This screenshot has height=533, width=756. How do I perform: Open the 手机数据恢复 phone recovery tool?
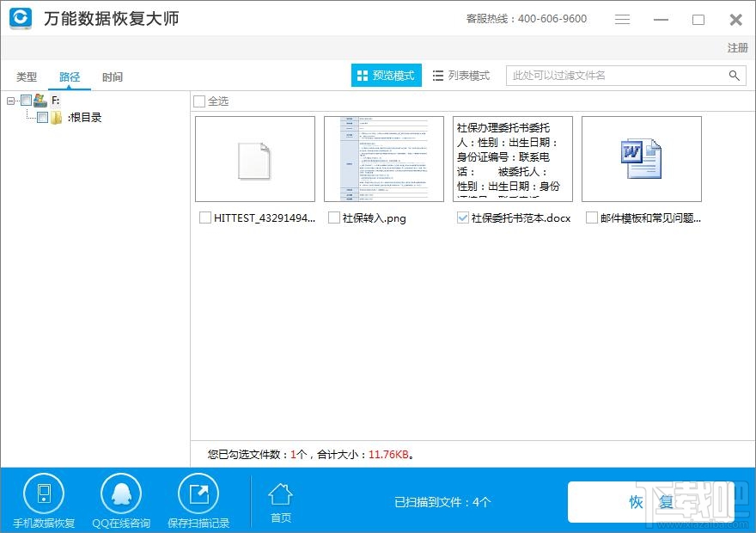click(43, 499)
